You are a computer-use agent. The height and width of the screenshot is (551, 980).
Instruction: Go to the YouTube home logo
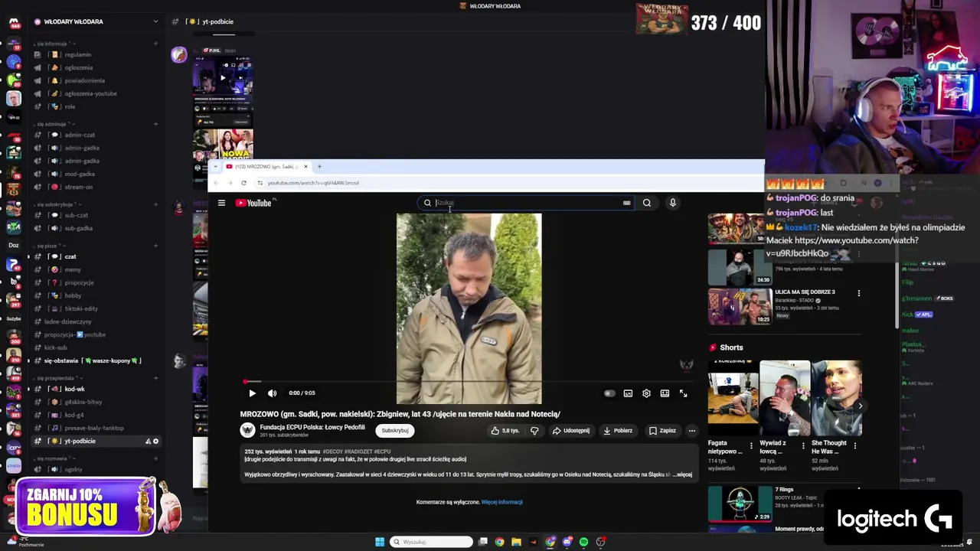point(253,203)
